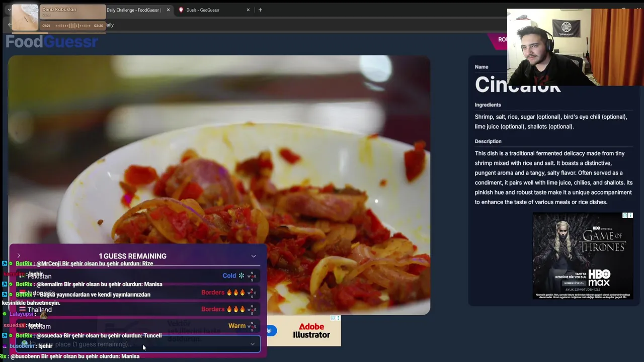Select the Name label
Viewport: 644px width, 362px height.
pos(481,67)
